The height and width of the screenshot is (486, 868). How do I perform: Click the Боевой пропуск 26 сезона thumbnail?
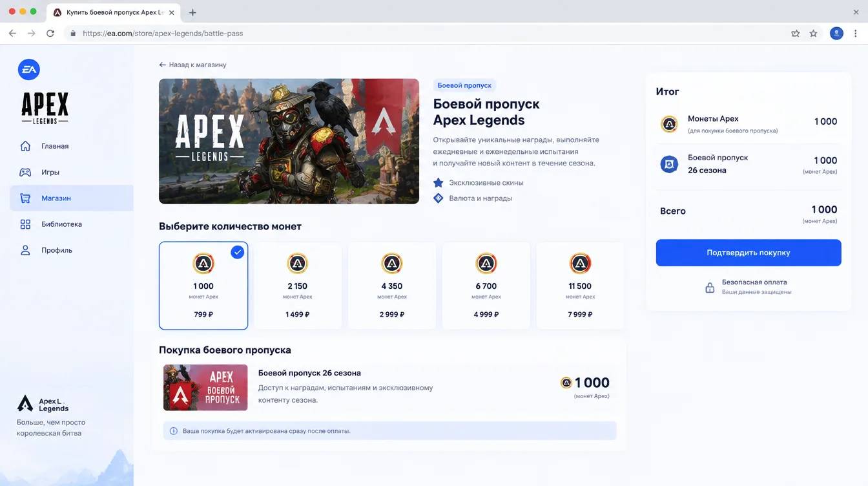pos(205,387)
